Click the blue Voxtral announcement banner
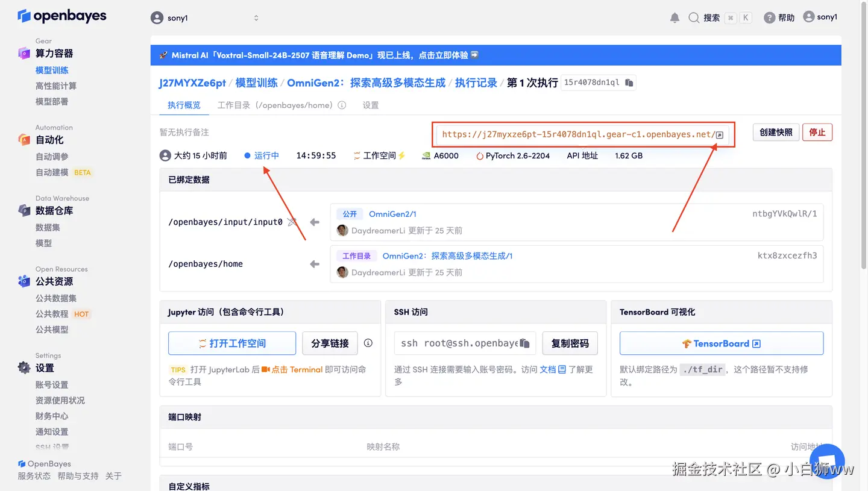This screenshot has width=868, height=491. click(x=495, y=55)
